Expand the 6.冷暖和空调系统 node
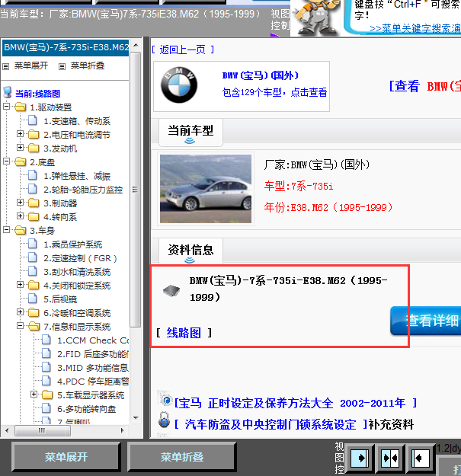The image size is (461, 476). pos(20,311)
